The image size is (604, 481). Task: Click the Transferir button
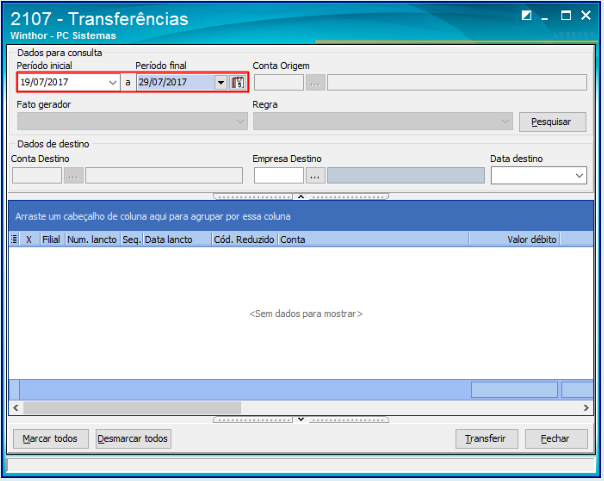point(487,439)
